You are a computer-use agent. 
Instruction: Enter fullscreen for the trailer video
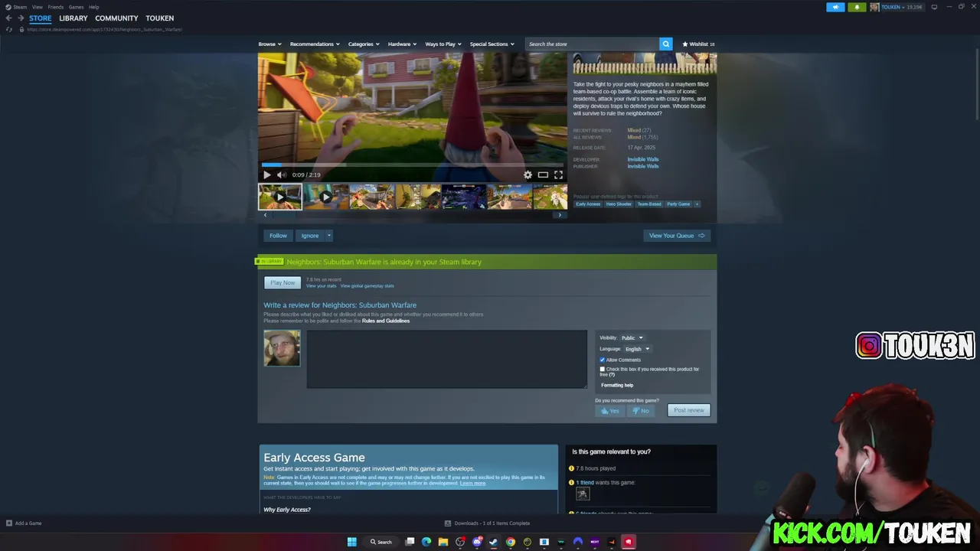[558, 174]
